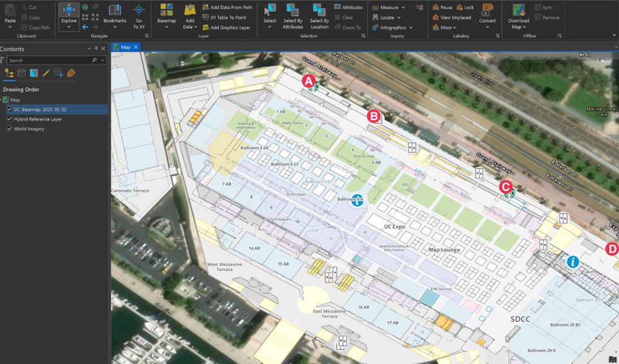
Task: Pause labeling with the Pause button
Action: (x=442, y=7)
